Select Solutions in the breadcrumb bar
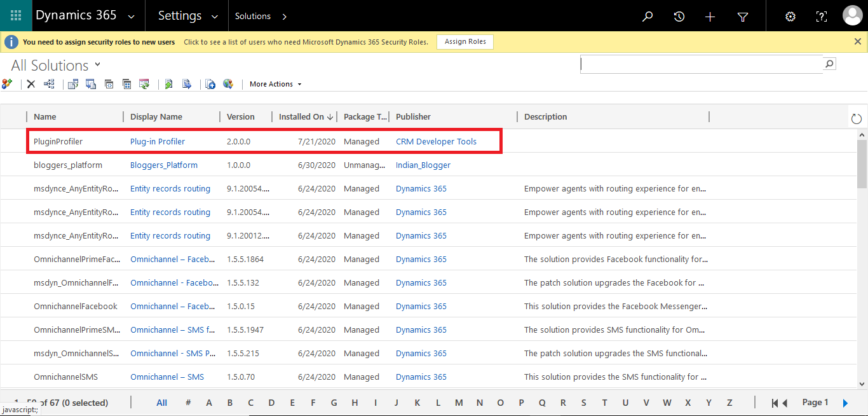Screen dimensions: 868x416 coord(254,16)
